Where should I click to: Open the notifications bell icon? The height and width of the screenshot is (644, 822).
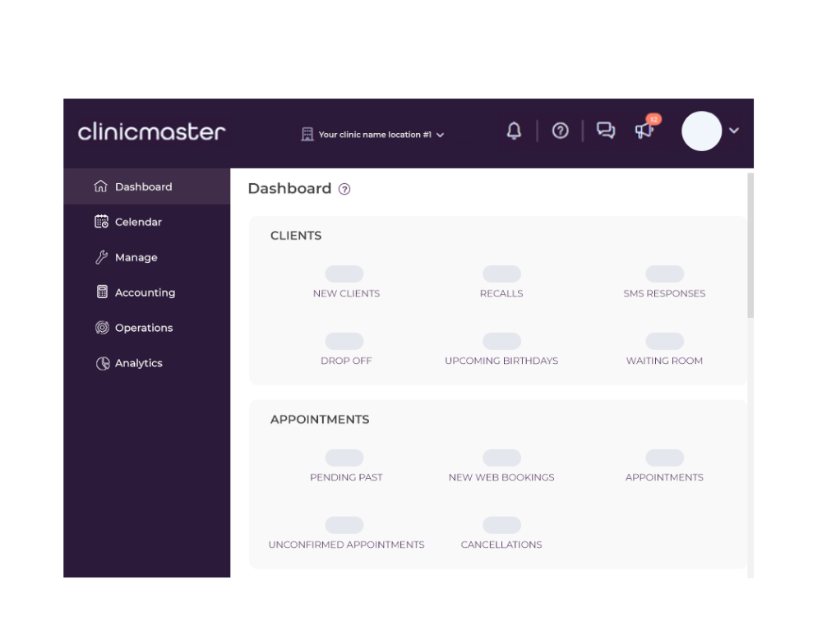click(514, 131)
